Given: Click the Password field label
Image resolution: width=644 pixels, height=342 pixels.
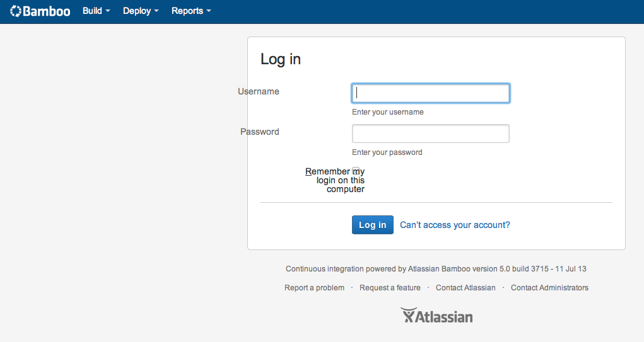Looking at the screenshot, I should pyautogui.click(x=260, y=132).
